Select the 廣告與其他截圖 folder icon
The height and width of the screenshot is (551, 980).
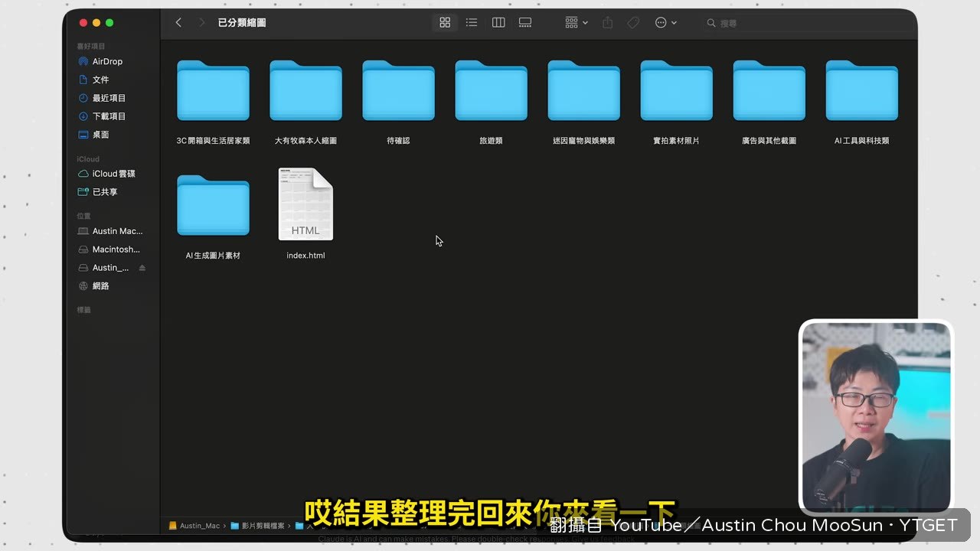[x=769, y=90]
